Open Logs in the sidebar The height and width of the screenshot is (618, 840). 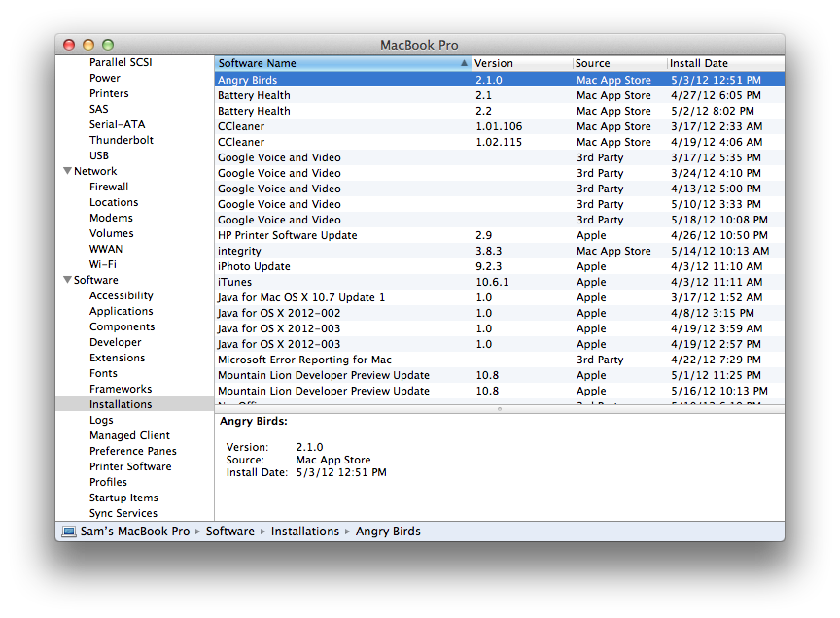[x=101, y=420]
